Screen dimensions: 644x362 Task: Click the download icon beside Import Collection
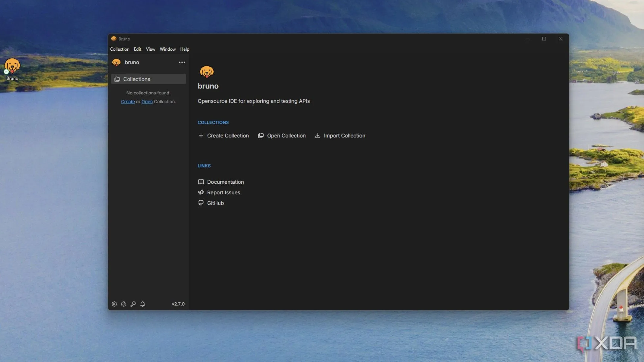pos(318,135)
